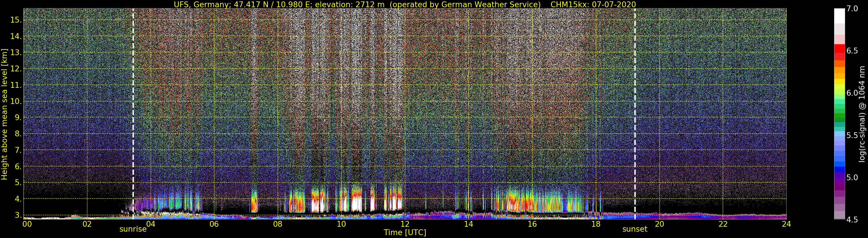The height and width of the screenshot is (238, 868).
Task: Click the x-axis tick label '16'
Action: [532, 224]
